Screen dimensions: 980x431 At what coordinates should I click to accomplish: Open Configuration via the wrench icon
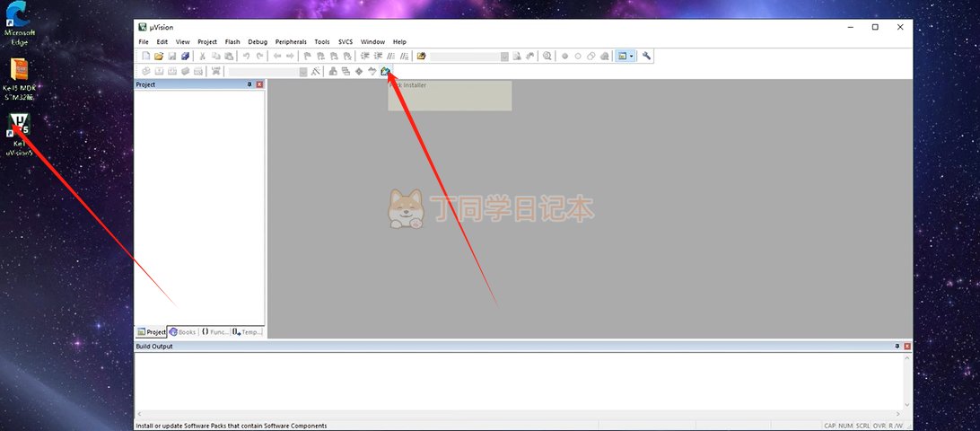click(646, 56)
